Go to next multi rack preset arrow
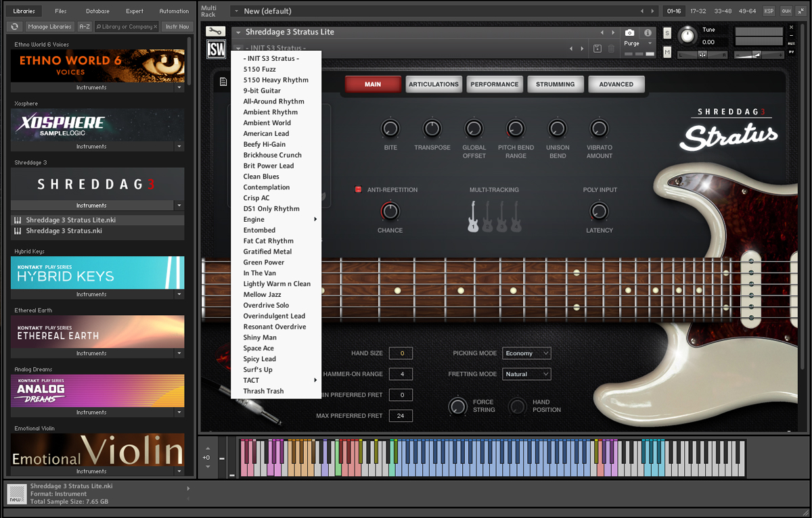Viewport: 812px width, 518px height. [654, 11]
